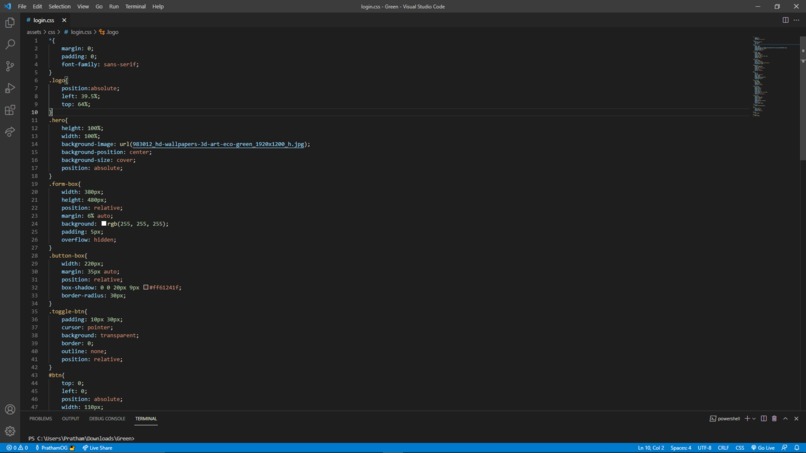Click the .logo symbol breadcrumb
The height and width of the screenshot is (453, 806).
(109, 32)
